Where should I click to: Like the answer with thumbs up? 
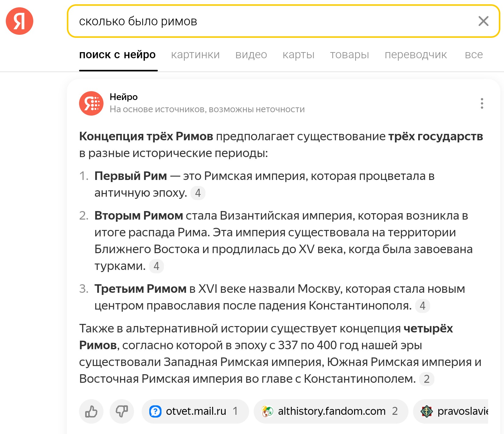click(x=91, y=411)
